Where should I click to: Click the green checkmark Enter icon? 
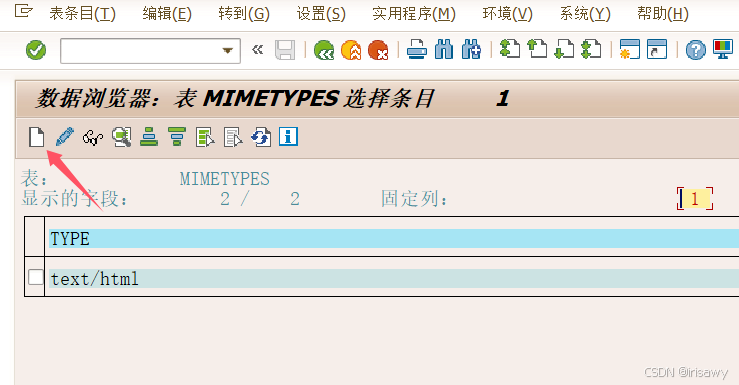tap(36, 50)
